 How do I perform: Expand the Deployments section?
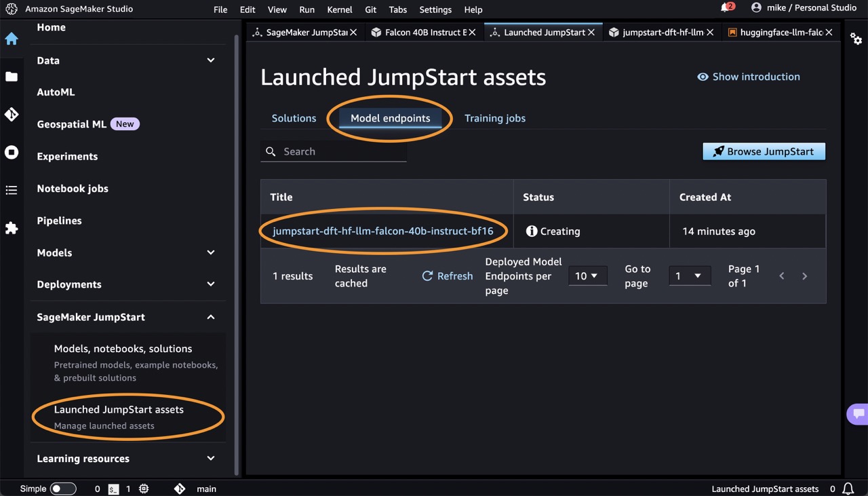tap(211, 284)
